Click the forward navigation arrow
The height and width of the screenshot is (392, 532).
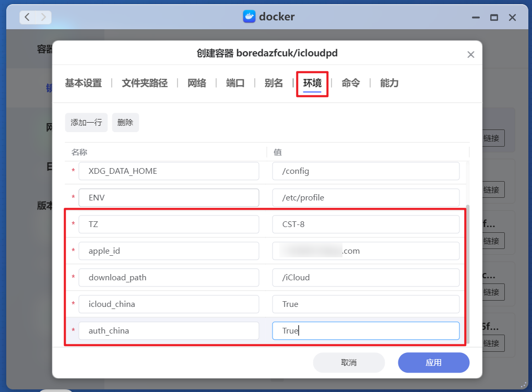(44, 17)
